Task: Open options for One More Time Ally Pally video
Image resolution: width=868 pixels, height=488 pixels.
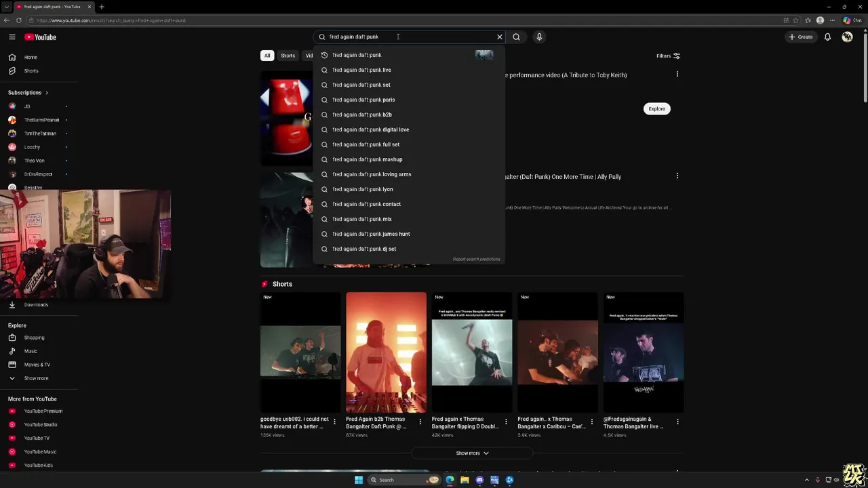Action: pos(677,176)
